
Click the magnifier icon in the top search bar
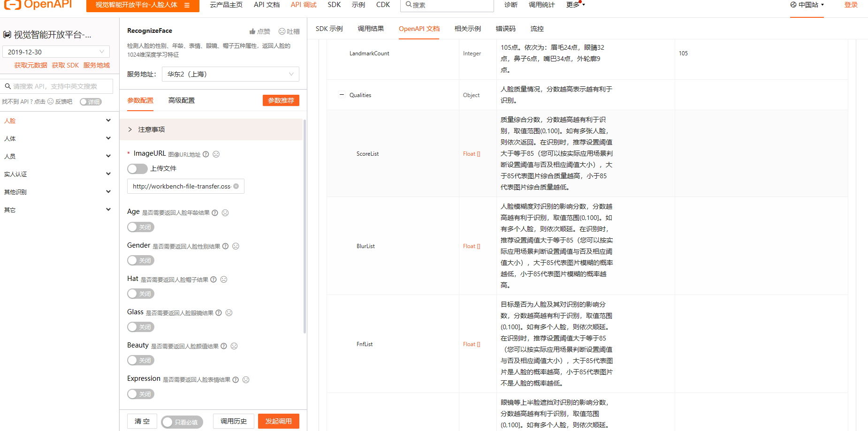[409, 5]
